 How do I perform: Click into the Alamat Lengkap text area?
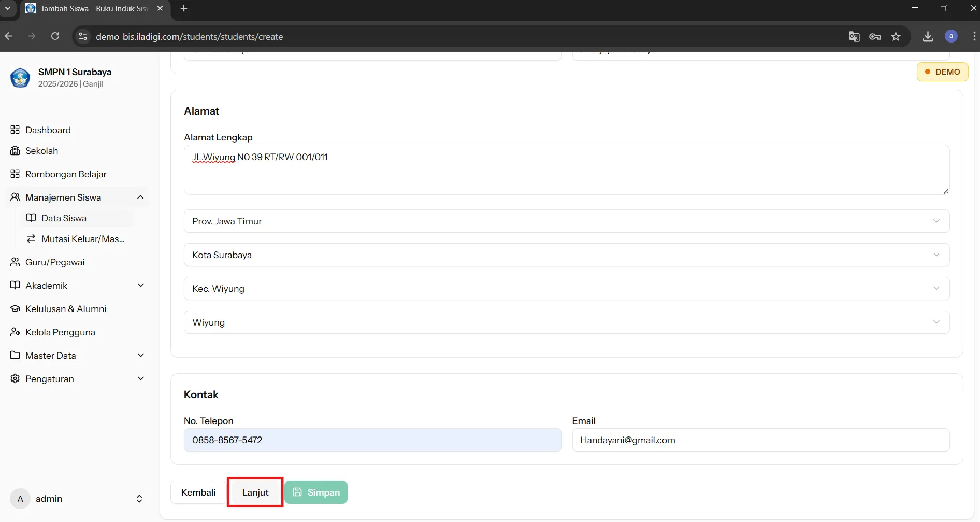click(567, 170)
